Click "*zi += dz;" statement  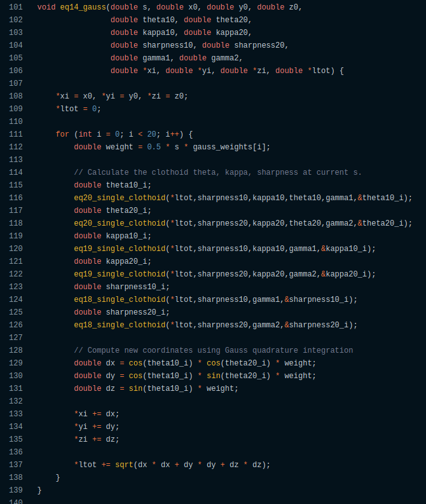(x=97, y=439)
